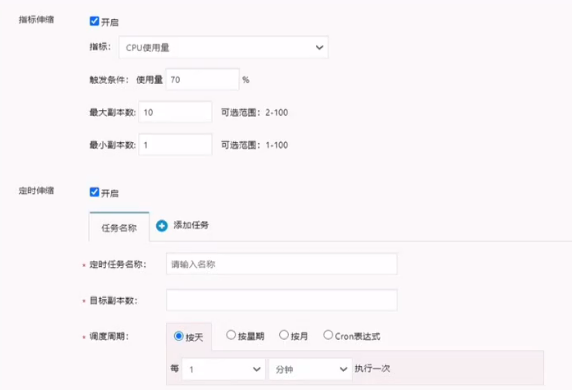
Task: Select the 按天 radio option
Action: [x=178, y=336]
